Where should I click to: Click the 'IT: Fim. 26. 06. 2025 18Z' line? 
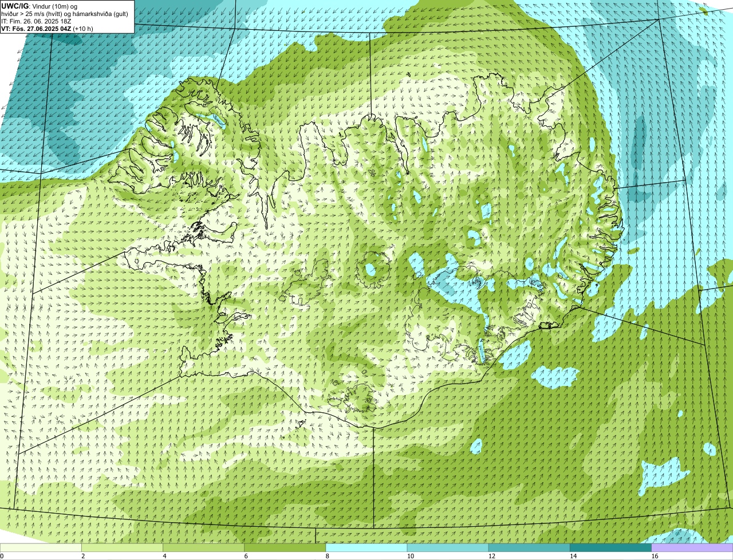tap(36, 21)
